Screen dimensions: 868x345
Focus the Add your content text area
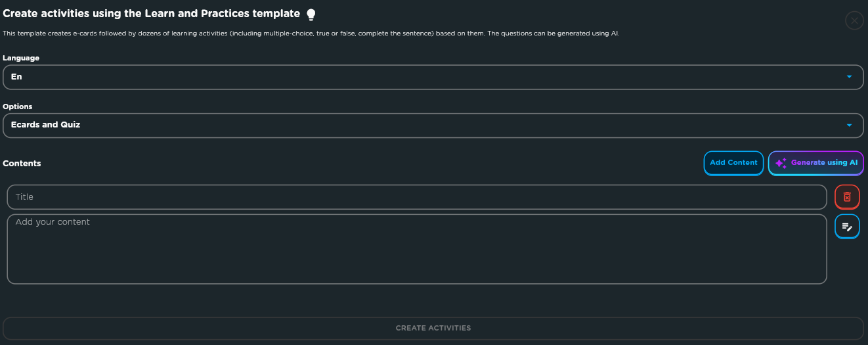click(x=417, y=249)
